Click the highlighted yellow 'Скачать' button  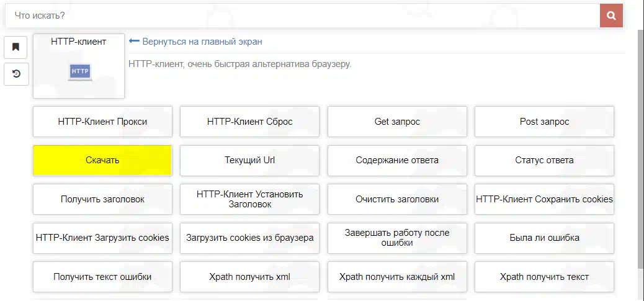[x=102, y=160]
